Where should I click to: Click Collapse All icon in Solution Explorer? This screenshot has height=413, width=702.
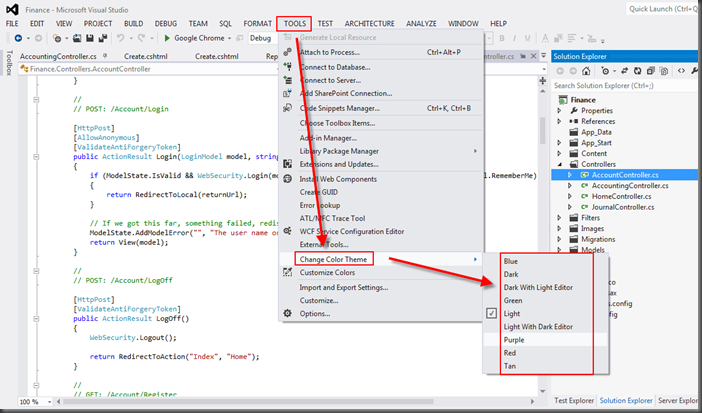click(651, 71)
